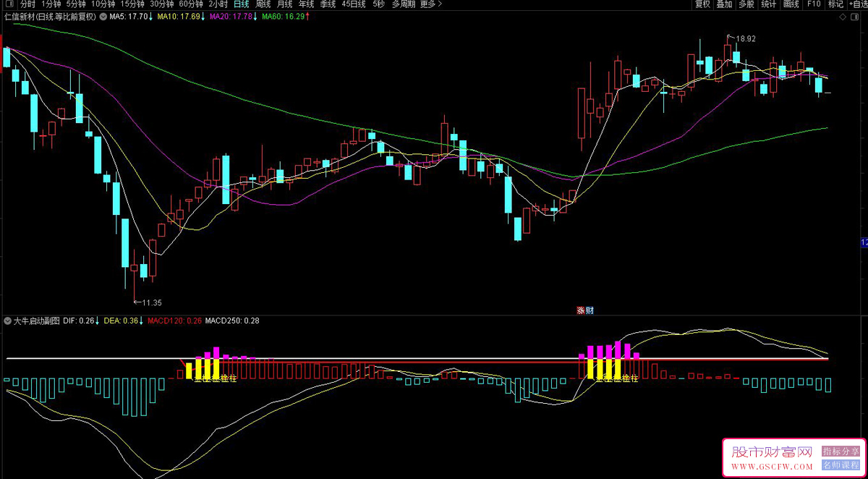Image resolution: width=868 pixels, height=479 pixels.
Task: Switch to the 45日线 period tab
Action: [354, 4]
